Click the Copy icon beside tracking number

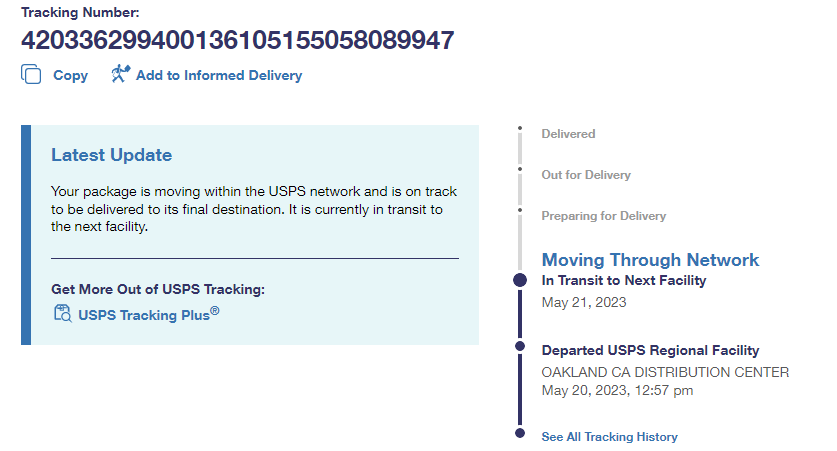pyautogui.click(x=31, y=74)
